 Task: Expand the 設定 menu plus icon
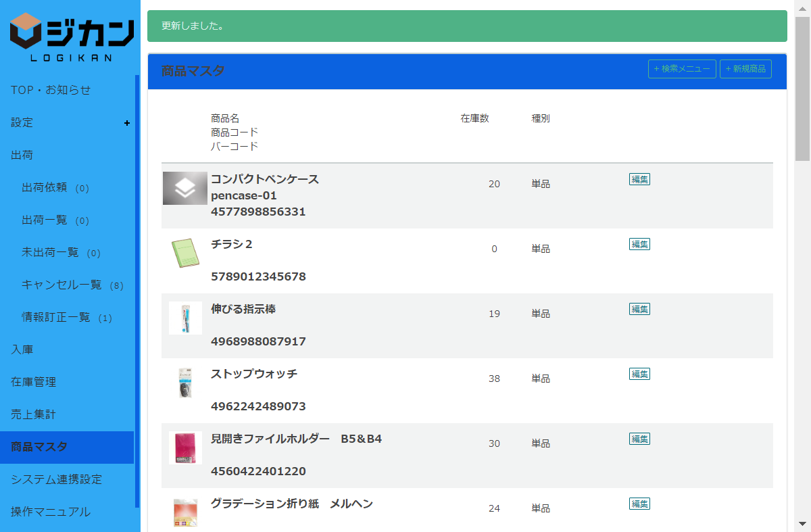tap(127, 123)
